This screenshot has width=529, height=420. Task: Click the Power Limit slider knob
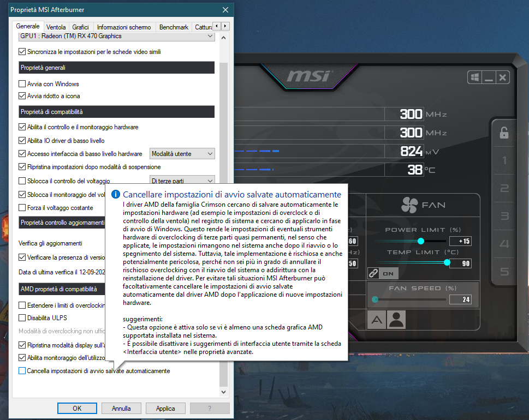[x=421, y=241]
